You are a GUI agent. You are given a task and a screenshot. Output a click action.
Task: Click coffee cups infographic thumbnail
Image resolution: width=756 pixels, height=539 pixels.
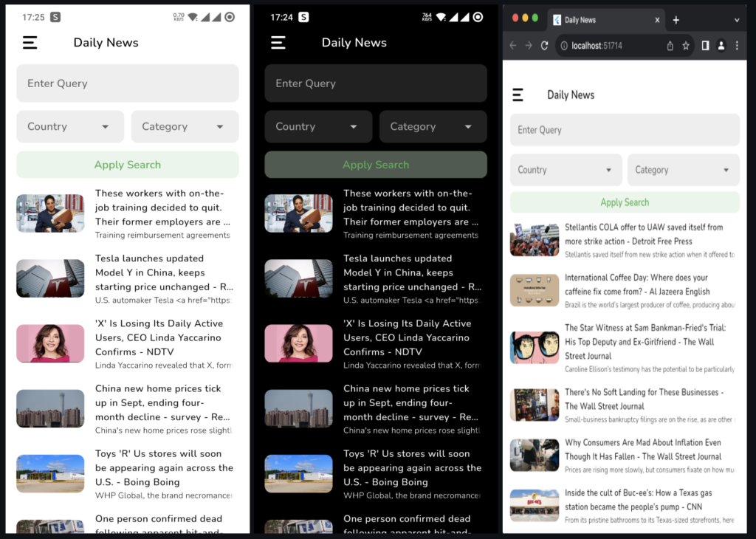[x=535, y=290]
